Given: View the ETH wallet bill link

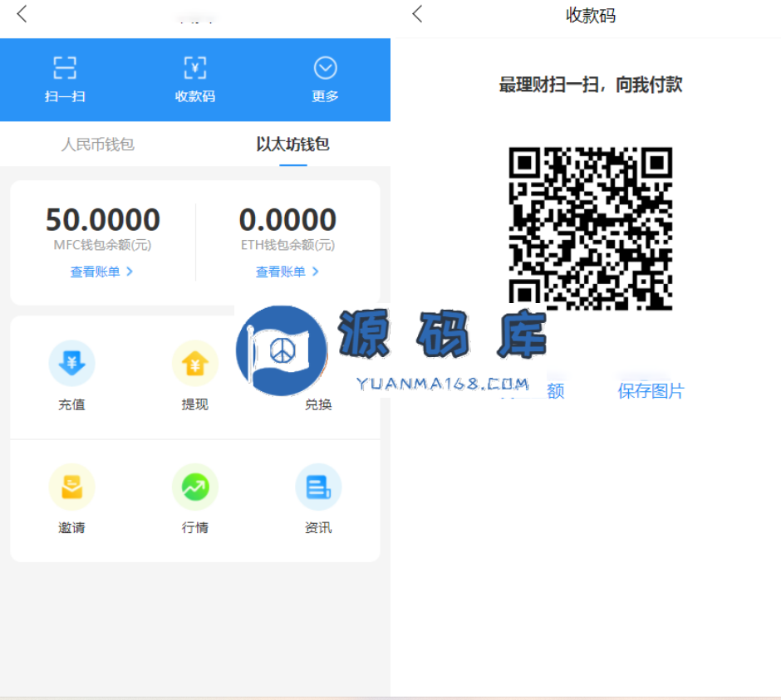Looking at the screenshot, I should click(287, 272).
